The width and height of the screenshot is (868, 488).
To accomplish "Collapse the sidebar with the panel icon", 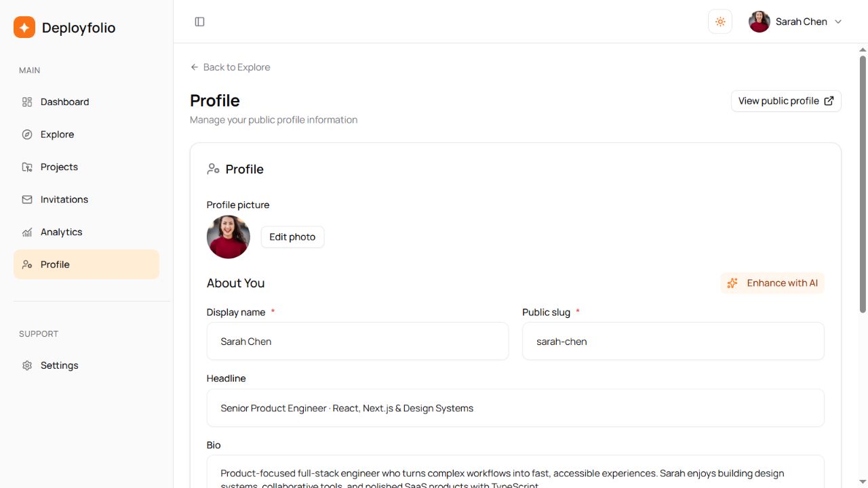I will pos(199,22).
